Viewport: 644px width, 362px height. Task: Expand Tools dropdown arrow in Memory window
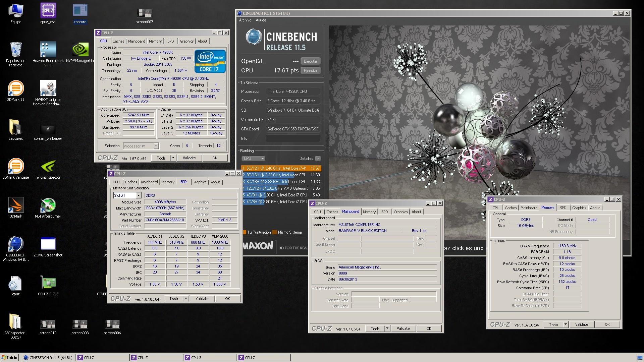pos(566,324)
